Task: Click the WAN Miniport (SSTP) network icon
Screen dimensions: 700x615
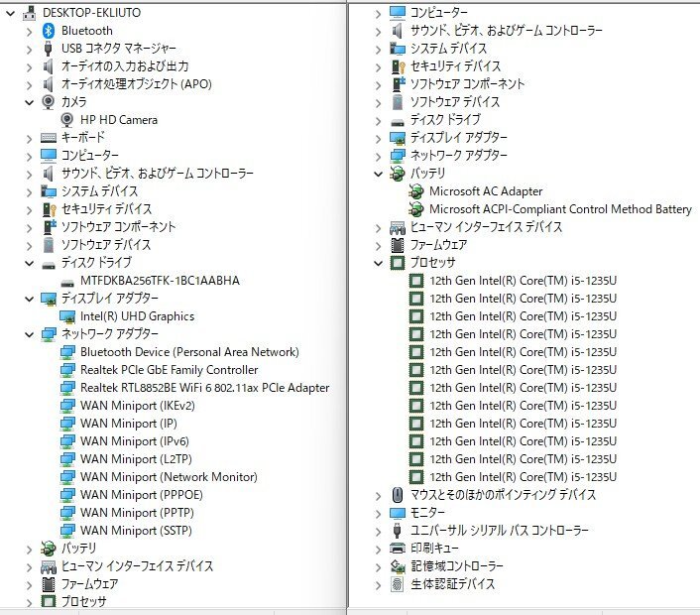Action: [67, 531]
